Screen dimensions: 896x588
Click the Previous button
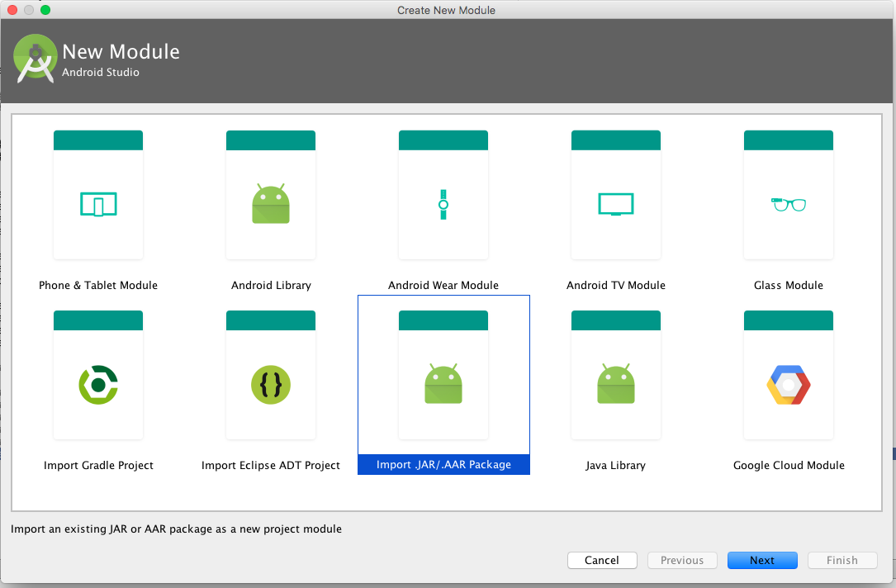point(682,560)
